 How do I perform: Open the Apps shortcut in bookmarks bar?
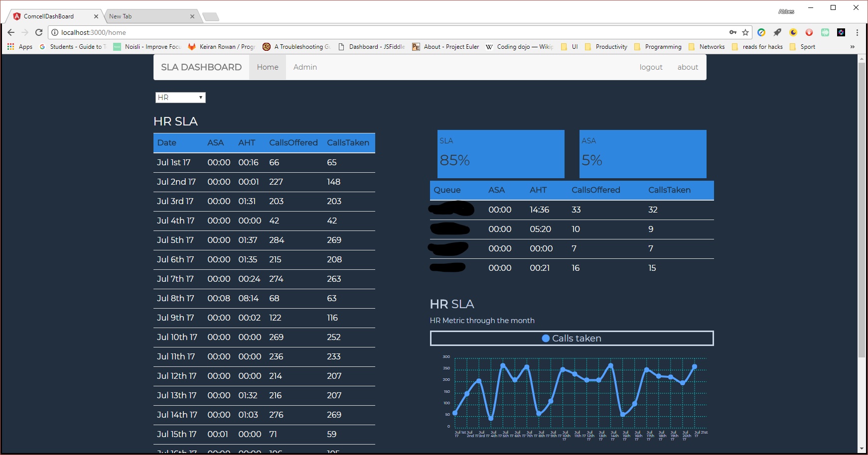pyautogui.click(x=20, y=47)
